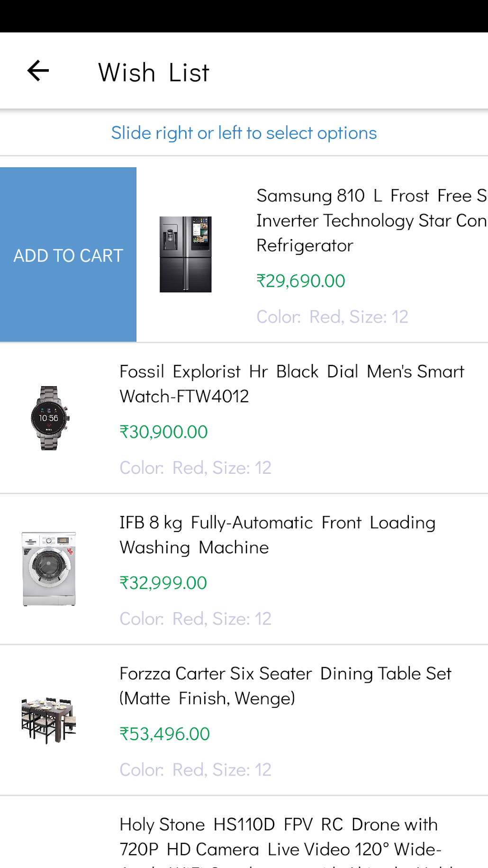This screenshot has height=868, width=488.
Task: Select color and size text under IFB washer
Action: (195, 619)
